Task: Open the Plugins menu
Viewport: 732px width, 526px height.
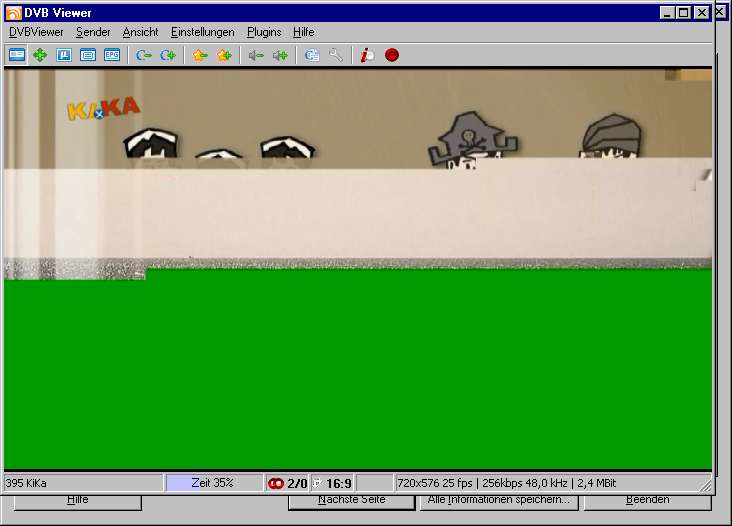Action: pyautogui.click(x=264, y=32)
